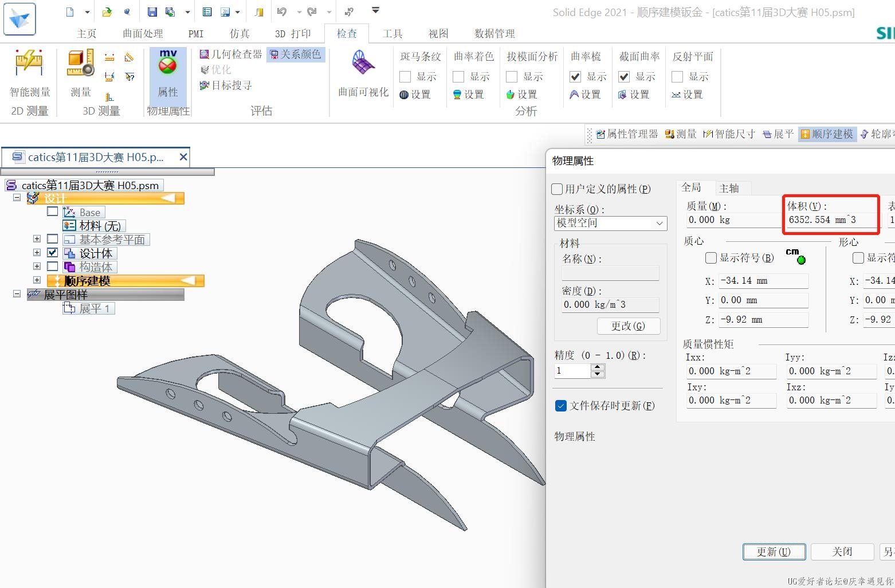Open the New document dropdown arrow
895x588 pixels.
(x=87, y=12)
